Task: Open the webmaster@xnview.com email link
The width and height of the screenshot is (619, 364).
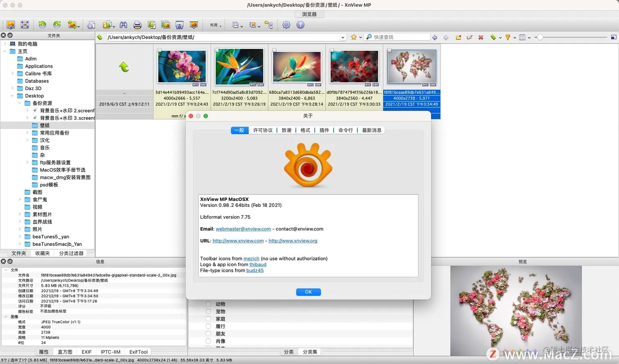Action: 243,229
